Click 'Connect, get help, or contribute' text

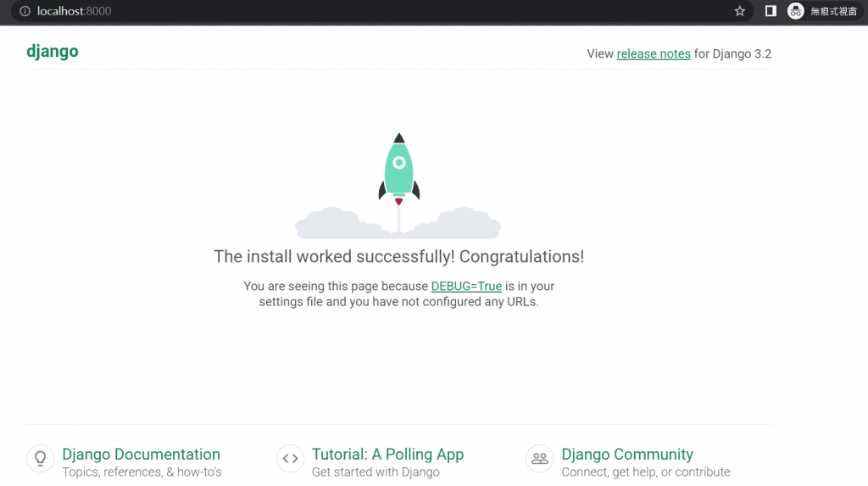(645, 472)
